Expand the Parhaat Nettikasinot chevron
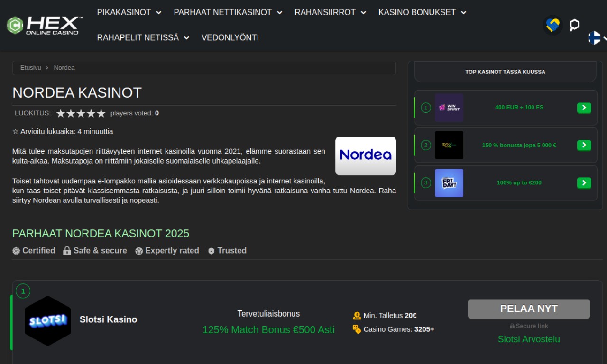The width and height of the screenshot is (607, 364). click(x=279, y=13)
